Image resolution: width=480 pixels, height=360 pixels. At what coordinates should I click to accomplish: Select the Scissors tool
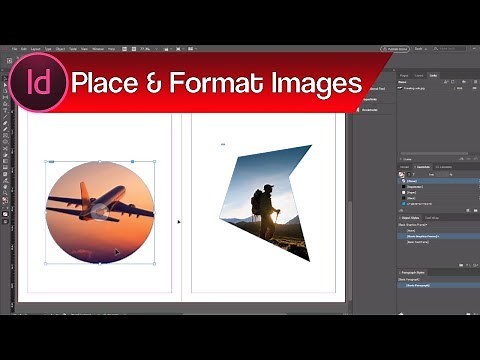[5, 148]
